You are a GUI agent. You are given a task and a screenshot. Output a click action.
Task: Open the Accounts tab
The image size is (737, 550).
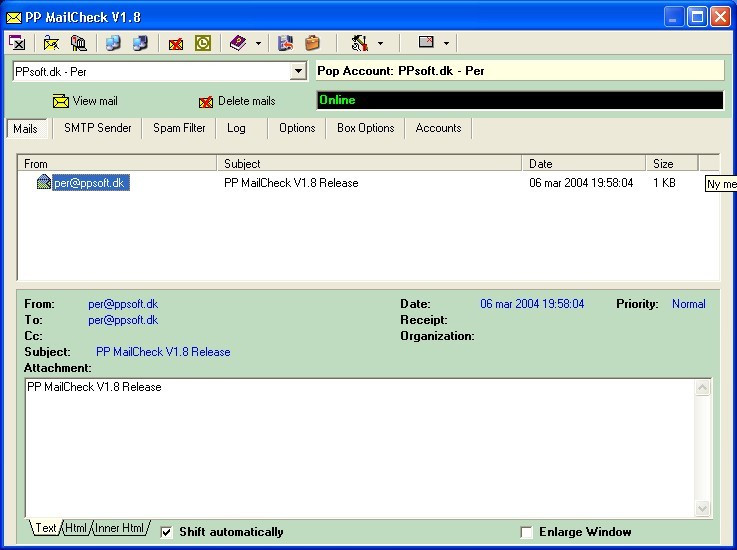[439, 128]
